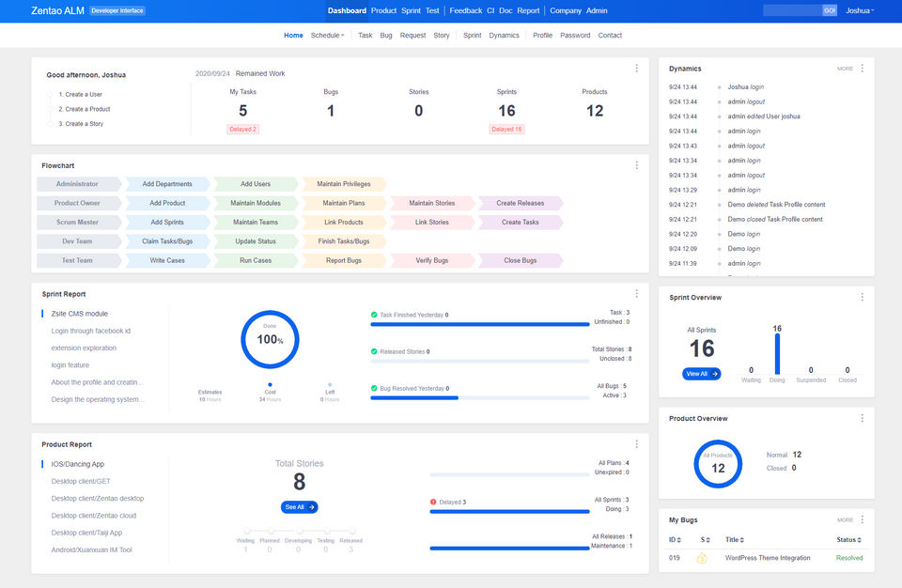Click the search input field in header
The width and height of the screenshot is (902, 588).
[x=792, y=10]
